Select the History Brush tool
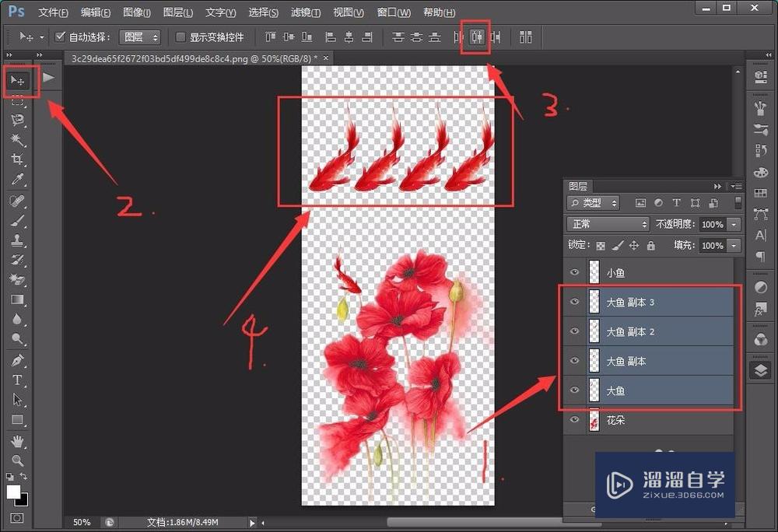778x532 pixels. point(17,260)
